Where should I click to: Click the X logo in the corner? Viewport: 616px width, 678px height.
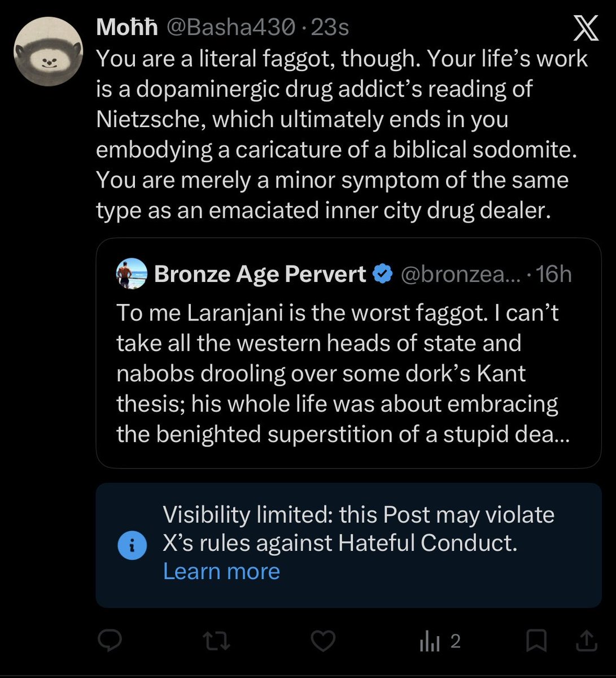587,28
